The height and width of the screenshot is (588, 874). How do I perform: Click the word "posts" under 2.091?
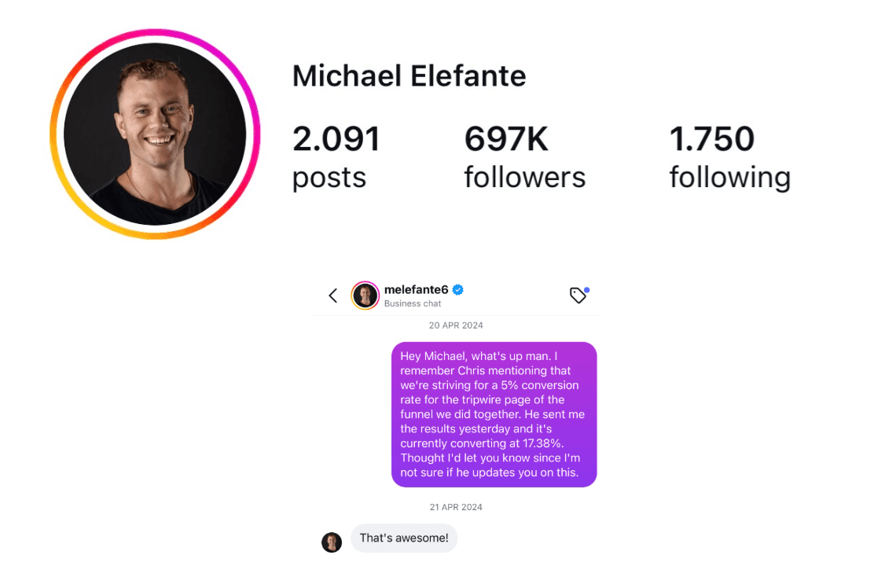point(329,178)
